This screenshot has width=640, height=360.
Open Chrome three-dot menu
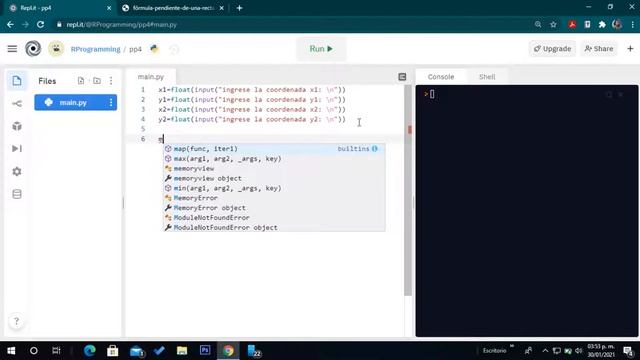[633, 24]
